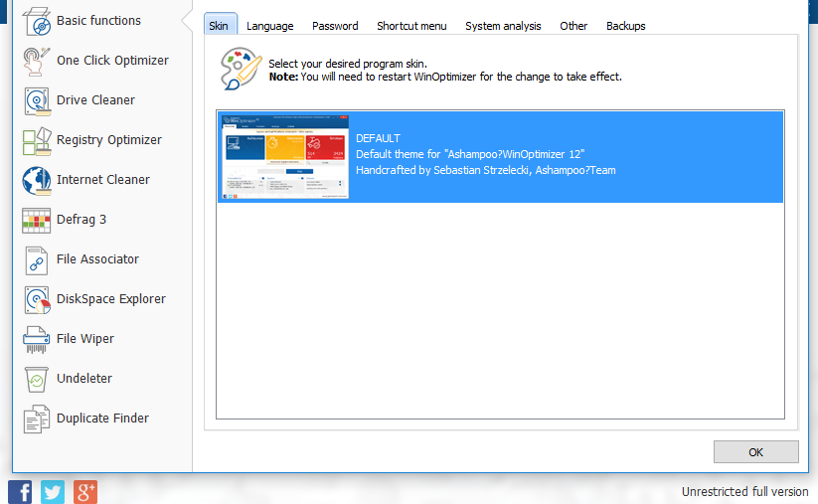Open Internet Cleaner label
The width and height of the screenshot is (818, 504).
(x=102, y=180)
